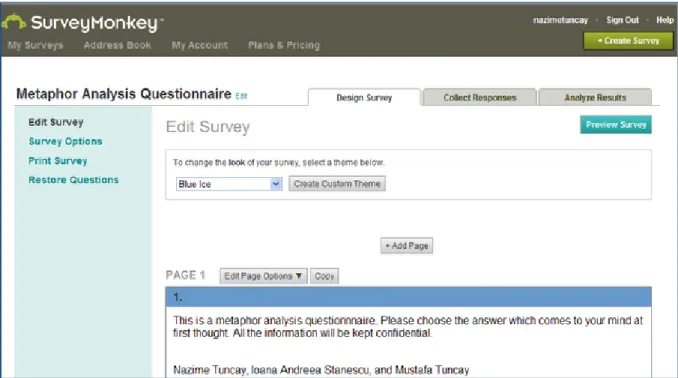Expand the Blue Ice theme dropdown
Image resolution: width=678 pixels, height=378 pixels.
(x=229, y=184)
